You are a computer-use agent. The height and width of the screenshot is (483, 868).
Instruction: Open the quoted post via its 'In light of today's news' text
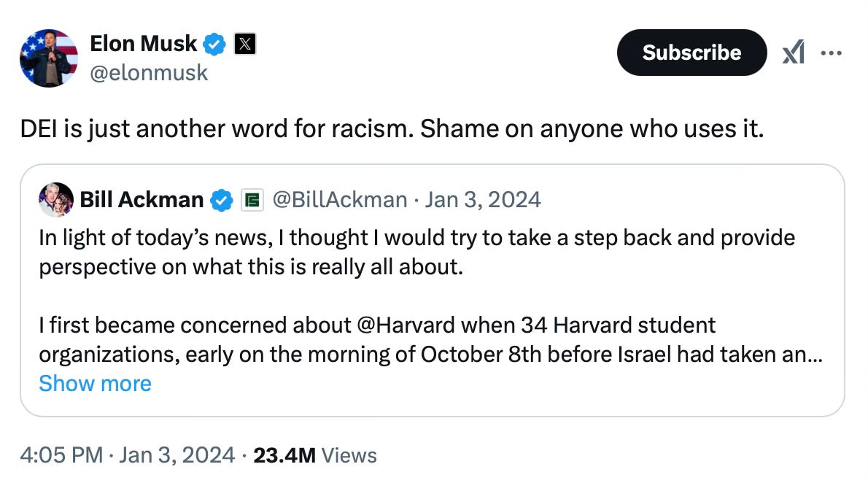click(155, 238)
